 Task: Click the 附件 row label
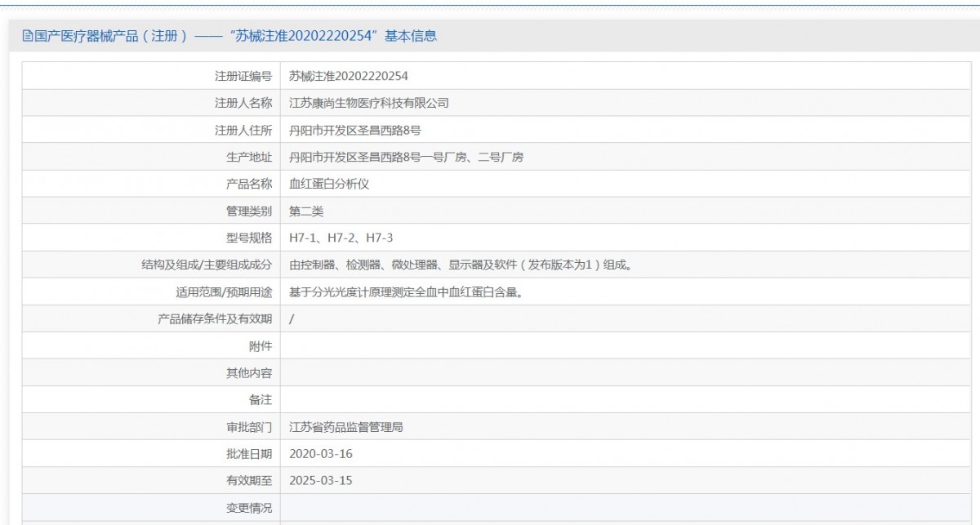tap(261, 346)
